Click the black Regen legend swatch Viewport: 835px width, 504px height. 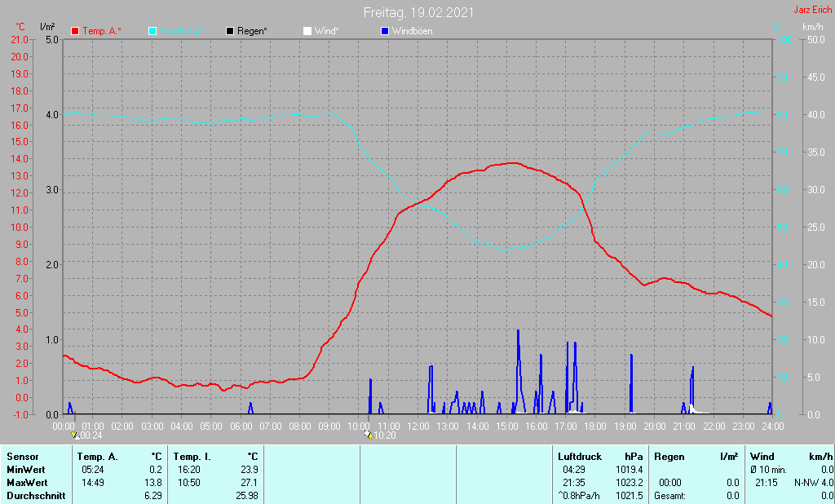pyautogui.click(x=230, y=31)
